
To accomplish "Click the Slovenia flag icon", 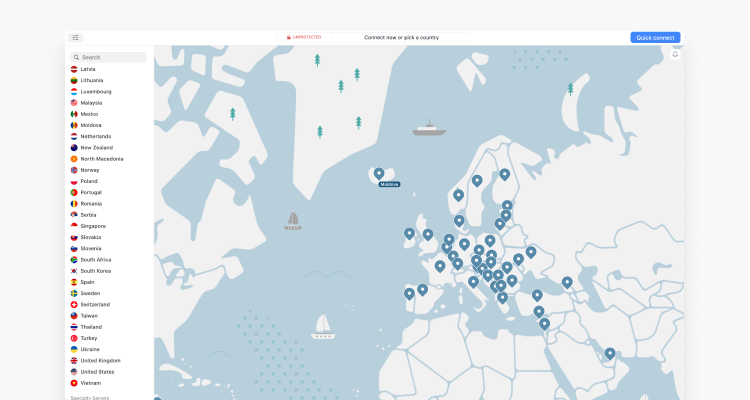I will [x=74, y=248].
